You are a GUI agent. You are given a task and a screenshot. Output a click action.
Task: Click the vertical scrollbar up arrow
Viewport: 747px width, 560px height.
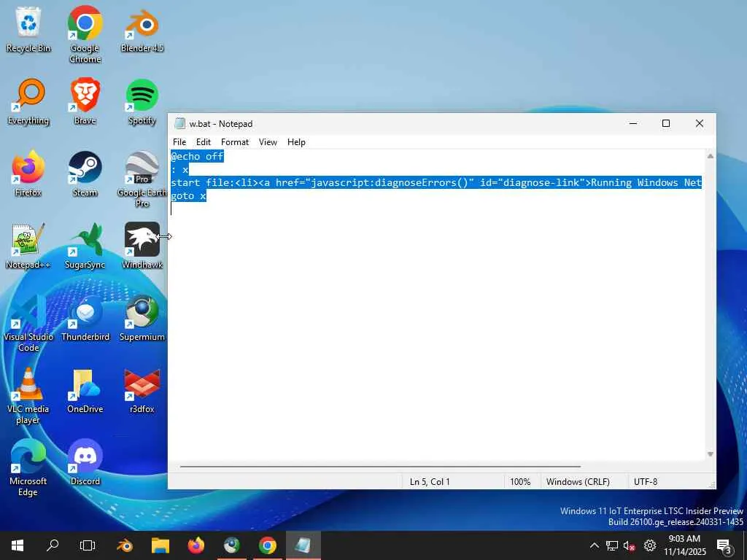click(x=711, y=156)
